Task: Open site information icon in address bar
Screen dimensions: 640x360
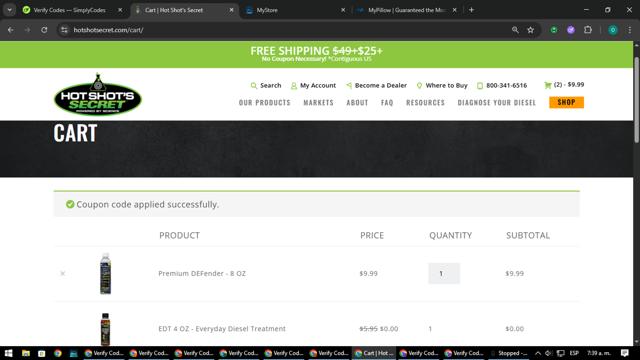Action: [x=64, y=30]
